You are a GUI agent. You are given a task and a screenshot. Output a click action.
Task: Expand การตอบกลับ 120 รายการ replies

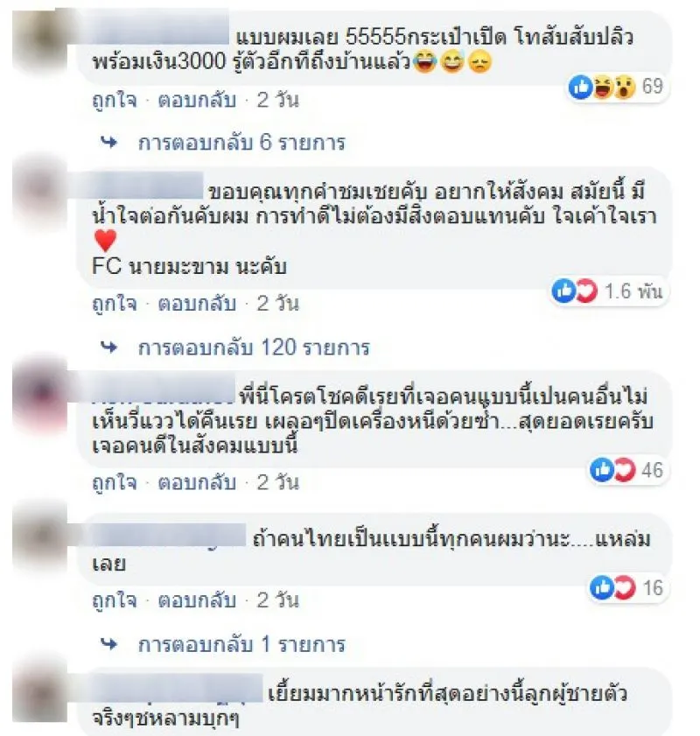pyautogui.click(x=254, y=347)
